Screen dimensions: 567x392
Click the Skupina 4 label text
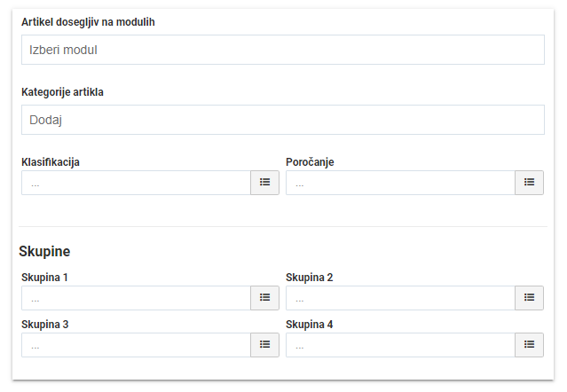point(309,325)
